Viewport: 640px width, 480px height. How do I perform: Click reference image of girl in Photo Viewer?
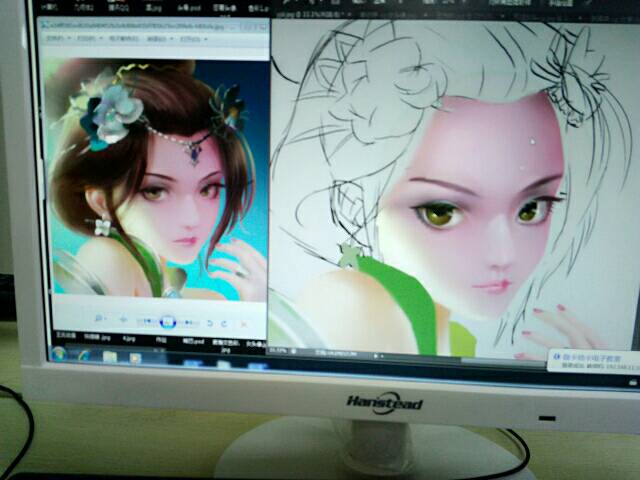157,178
